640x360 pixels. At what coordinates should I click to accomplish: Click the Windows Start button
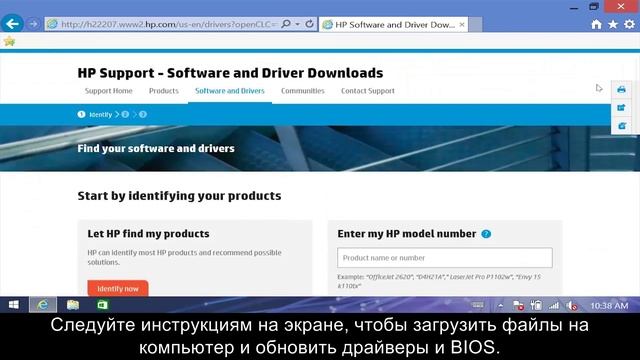tap(13, 305)
